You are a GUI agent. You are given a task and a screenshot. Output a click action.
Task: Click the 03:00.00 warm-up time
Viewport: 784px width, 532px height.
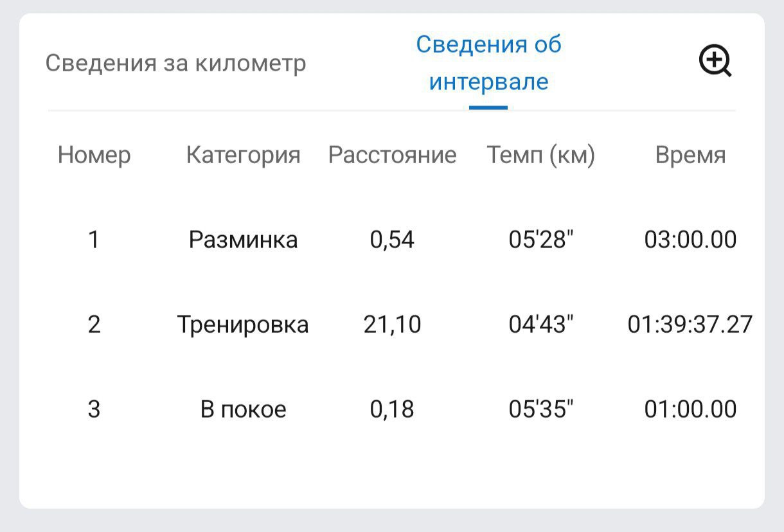(690, 240)
